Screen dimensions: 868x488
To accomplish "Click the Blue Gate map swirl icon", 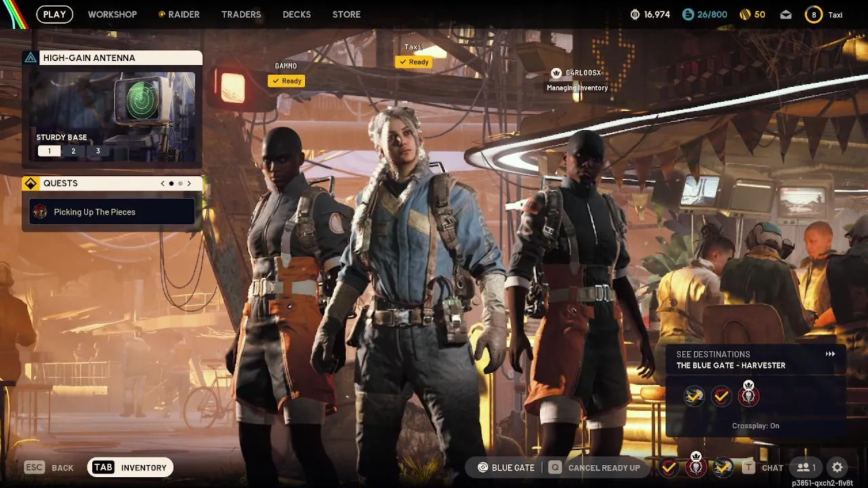I will (x=483, y=467).
